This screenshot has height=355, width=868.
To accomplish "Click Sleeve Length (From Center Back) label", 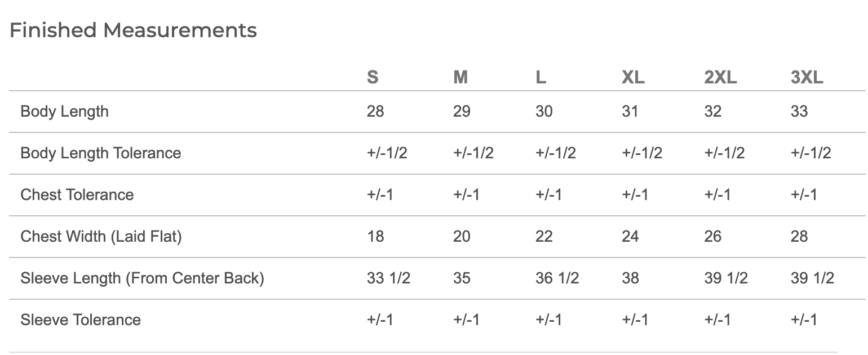I will pos(142,278).
